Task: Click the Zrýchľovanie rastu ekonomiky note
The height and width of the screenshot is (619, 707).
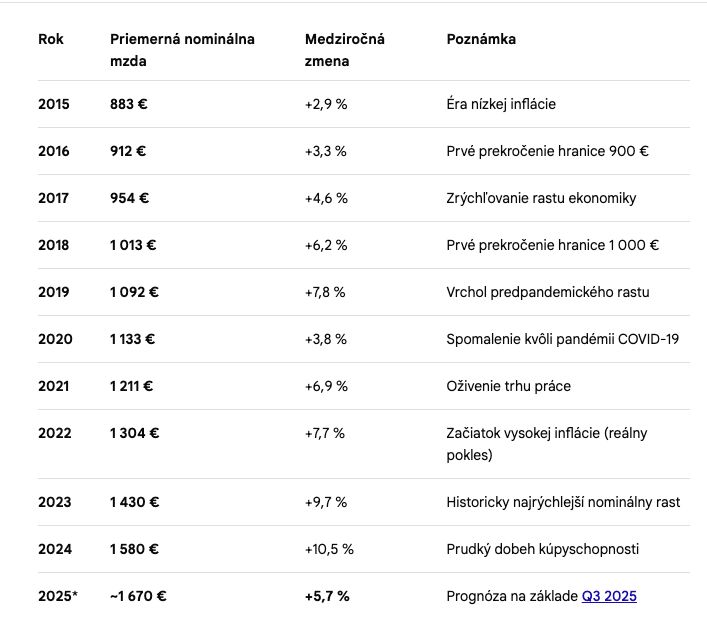Action: tap(541, 198)
